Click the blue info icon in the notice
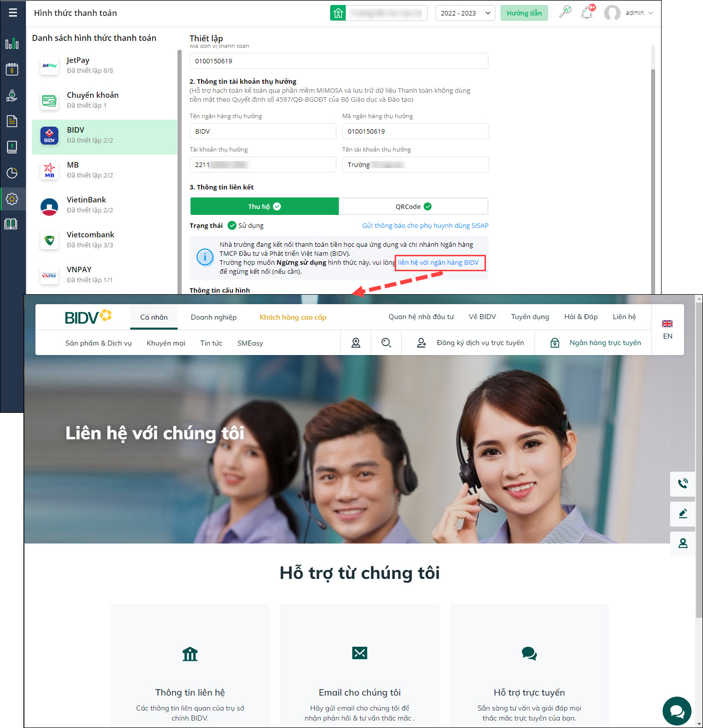This screenshot has width=703, height=728. [205, 257]
